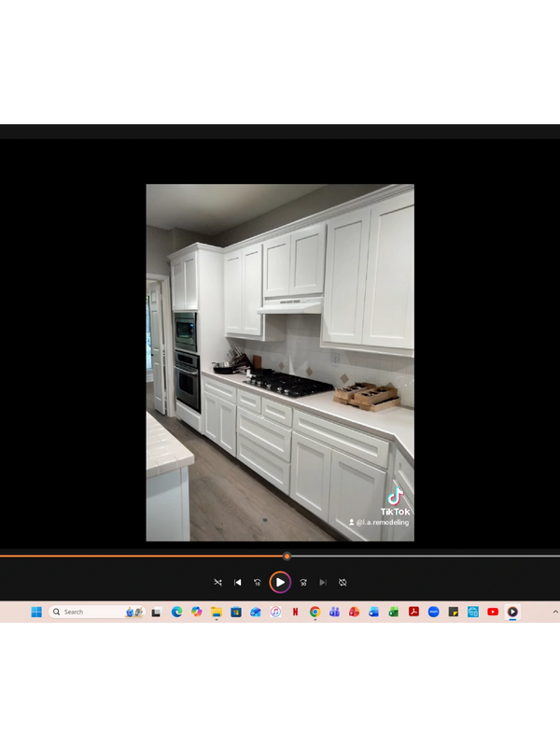Open Task View from the taskbar
The height and width of the screenshot is (747, 560).
pyautogui.click(x=156, y=613)
